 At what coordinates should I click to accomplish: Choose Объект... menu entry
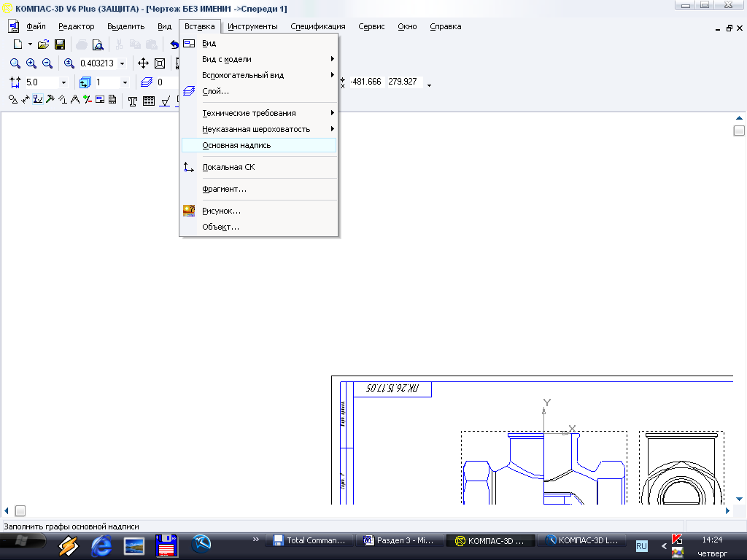[259, 227]
